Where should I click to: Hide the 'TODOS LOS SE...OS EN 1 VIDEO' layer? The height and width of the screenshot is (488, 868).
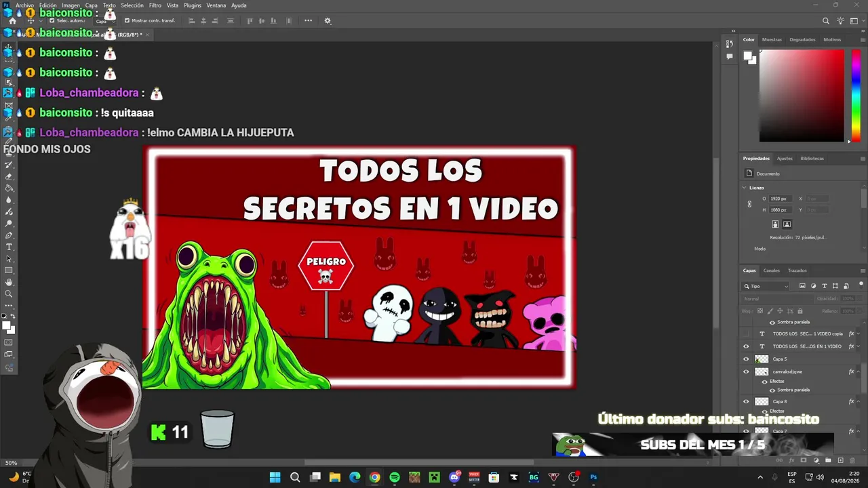(746, 346)
